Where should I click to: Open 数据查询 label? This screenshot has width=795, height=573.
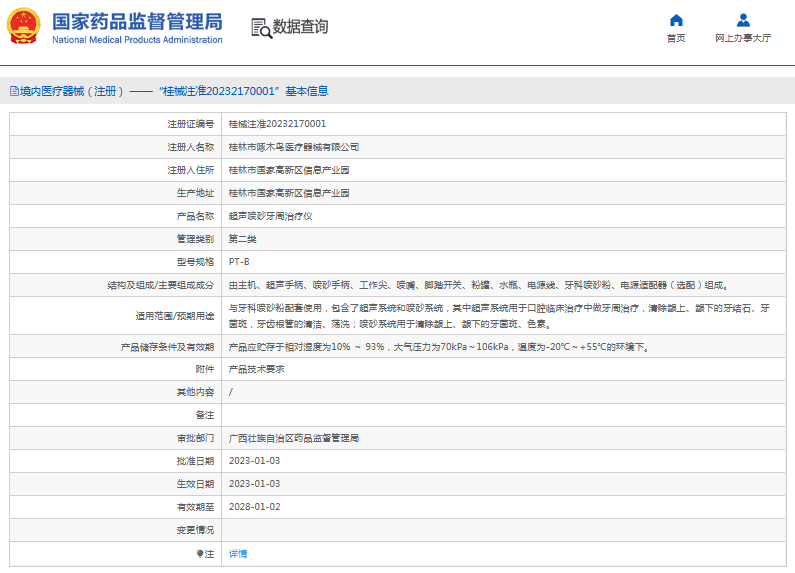pyautogui.click(x=300, y=26)
